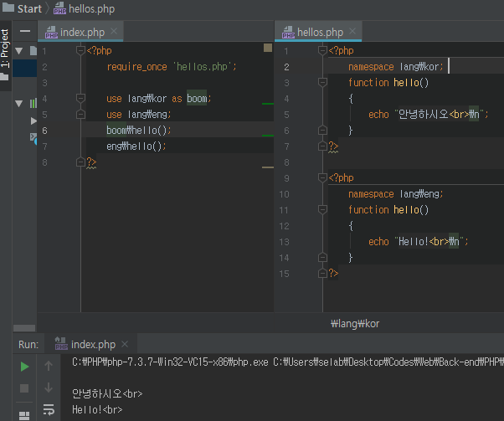Select the hellos.php editor tab
The height and width of the screenshot is (421, 504).
point(320,32)
